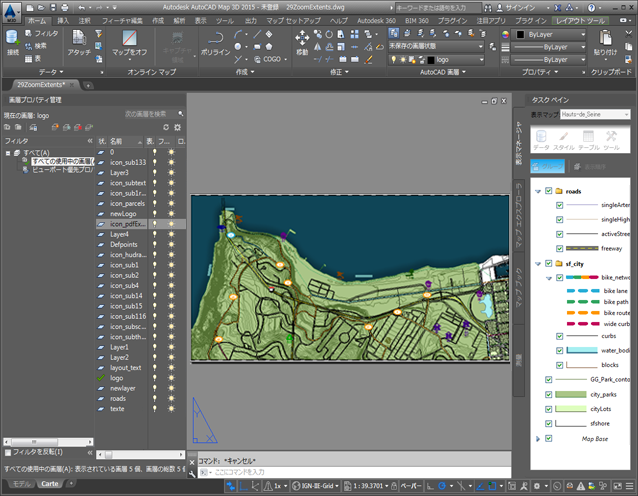Click the 接続 data connect icon
638x496 pixels.
click(13, 39)
